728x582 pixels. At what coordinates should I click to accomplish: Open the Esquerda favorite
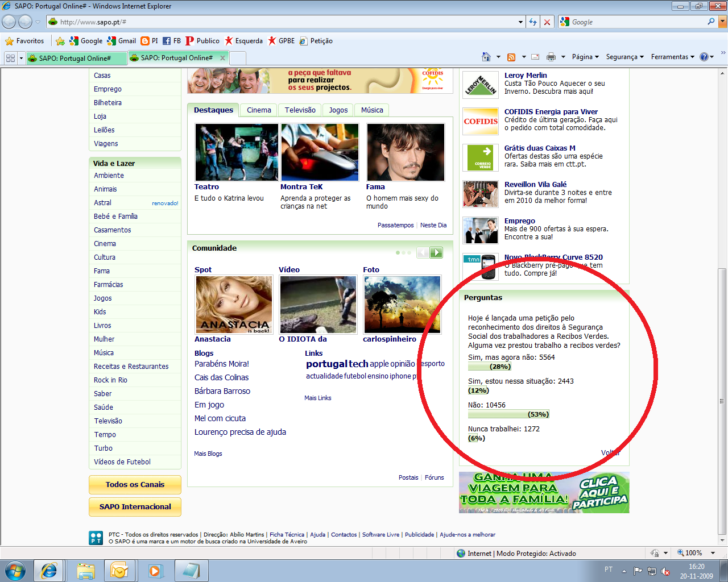(243, 41)
